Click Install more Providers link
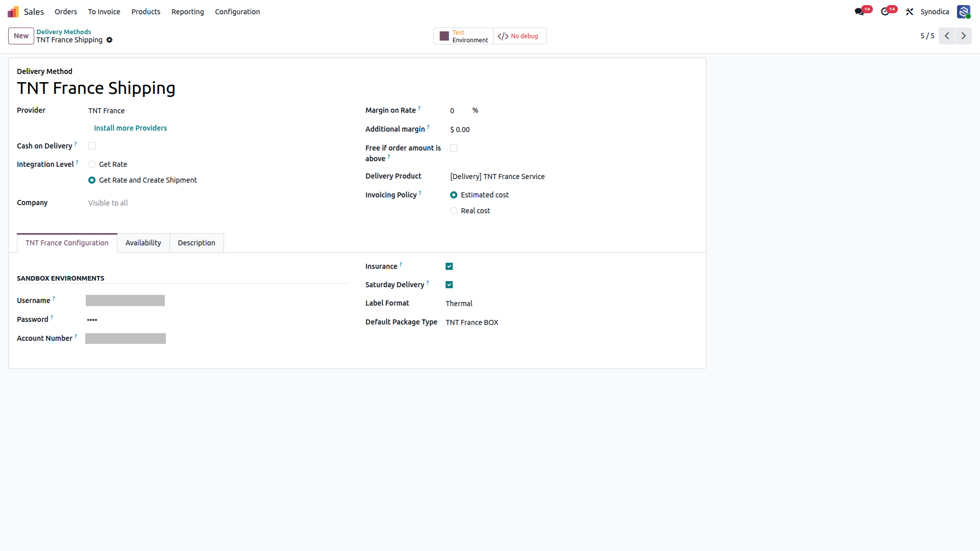This screenshot has height=551, width=980. point(130,128)
